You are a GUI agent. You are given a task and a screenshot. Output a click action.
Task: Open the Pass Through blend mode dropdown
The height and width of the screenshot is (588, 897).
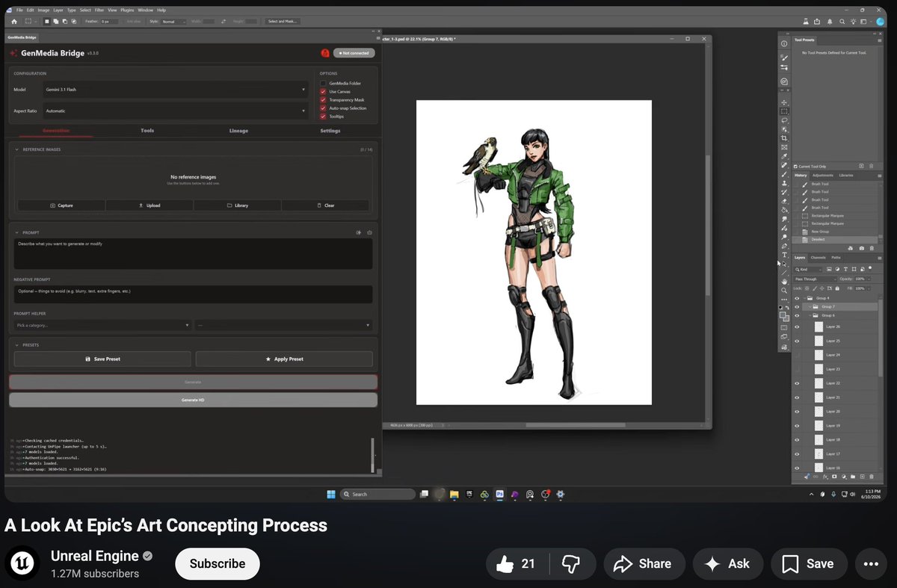(816, 279)
